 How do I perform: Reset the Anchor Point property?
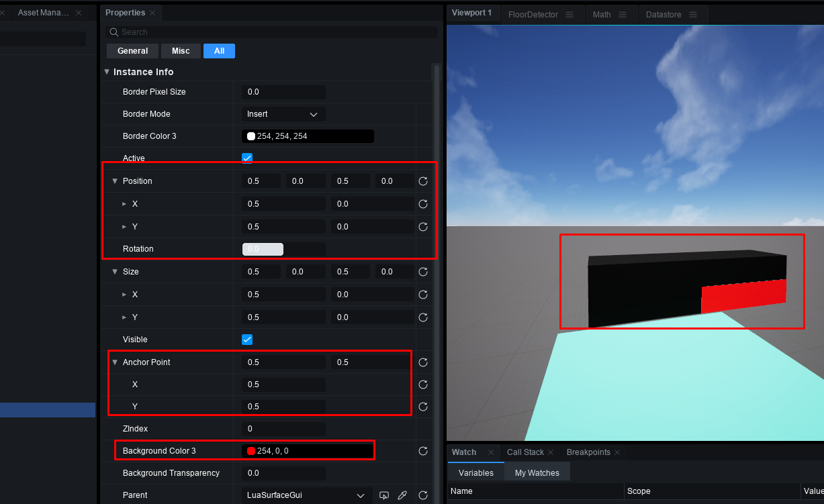point(423,362)
